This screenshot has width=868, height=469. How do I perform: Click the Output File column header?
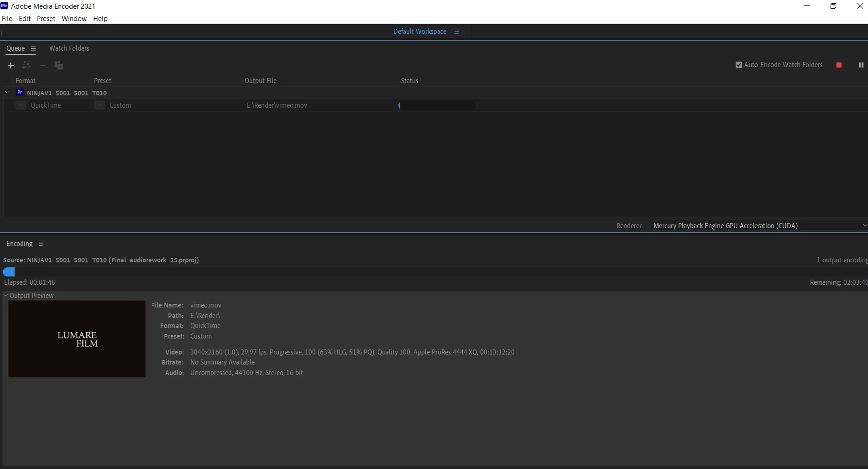[261, 81]
